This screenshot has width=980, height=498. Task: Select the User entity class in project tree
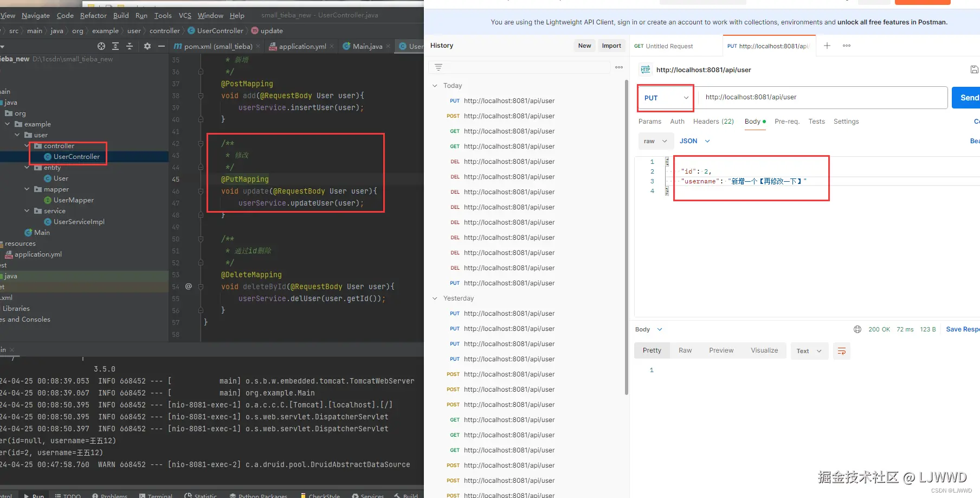(x=56, y=178)
